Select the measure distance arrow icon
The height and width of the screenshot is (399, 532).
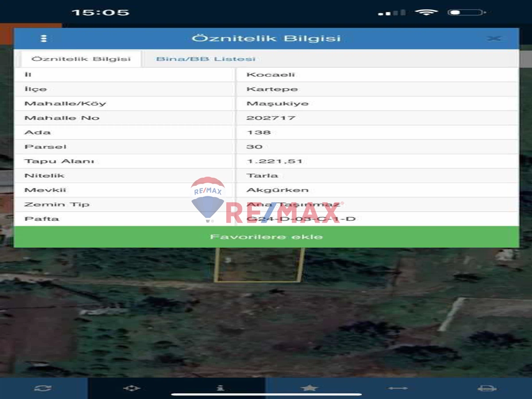398,388
